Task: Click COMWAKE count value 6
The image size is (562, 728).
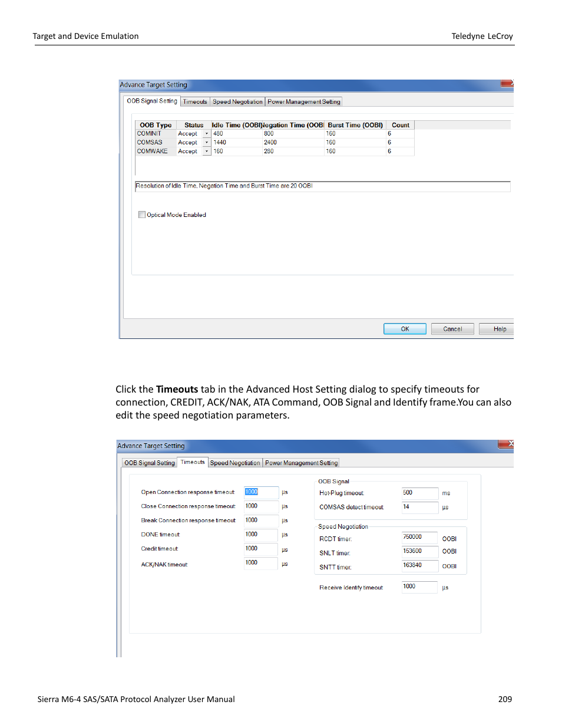Action: 401,151
